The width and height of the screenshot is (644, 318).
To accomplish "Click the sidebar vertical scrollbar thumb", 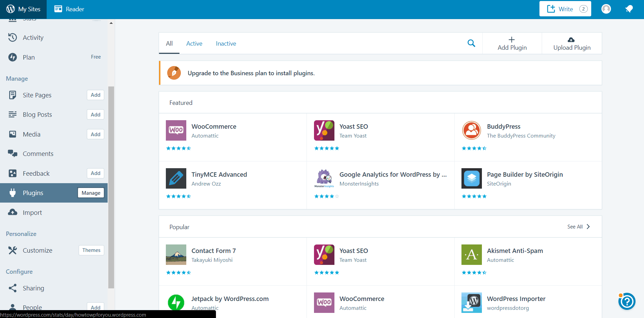I will (111, 187).
